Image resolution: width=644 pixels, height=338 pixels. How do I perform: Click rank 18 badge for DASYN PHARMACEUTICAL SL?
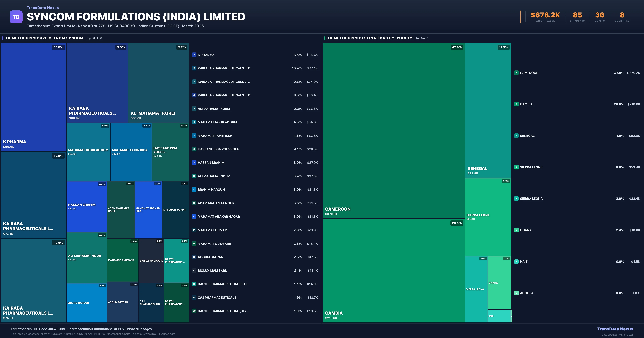[194, 284]
